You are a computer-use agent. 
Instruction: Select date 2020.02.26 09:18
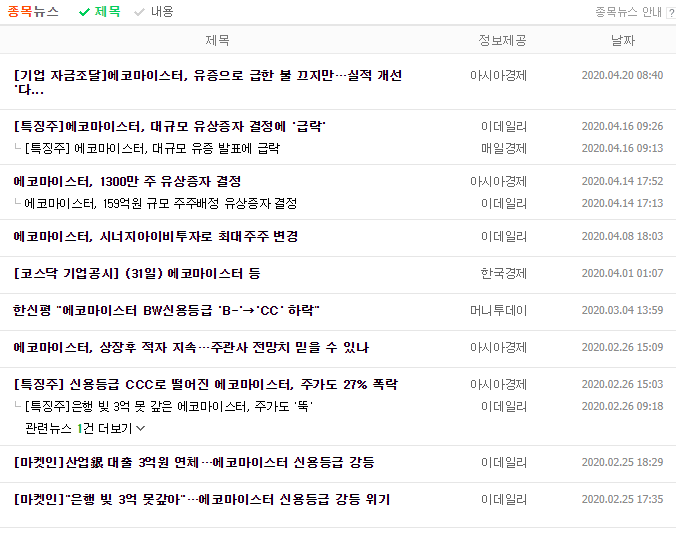coord(623,406)
